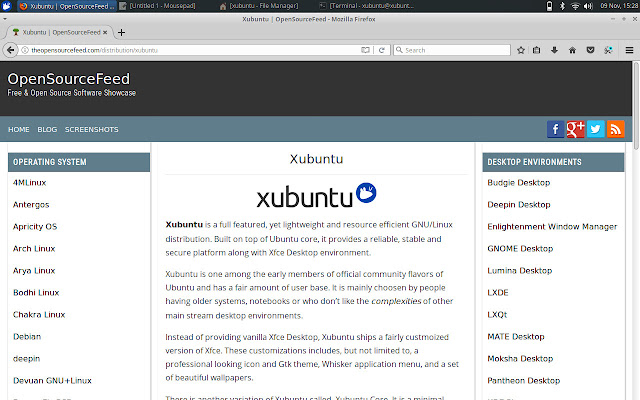640x400 pixels.
Task: Toggle reader view icon in address bar
Action: 365,50
